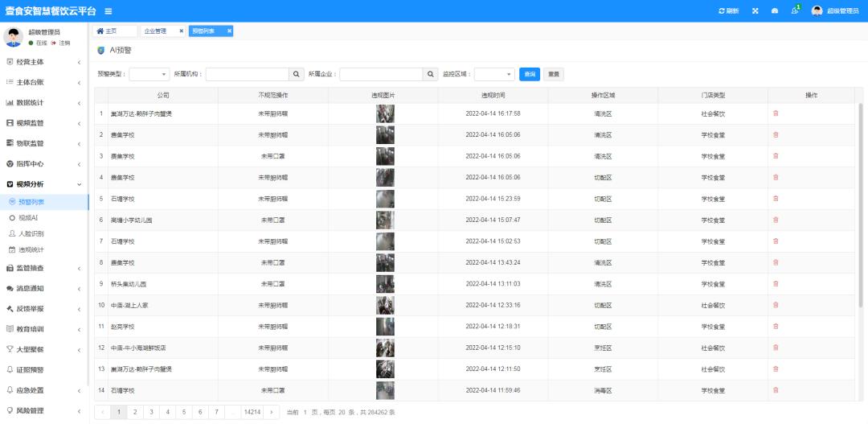Open the 监控区域 dropdown
Viewport: 868px width, 424px height.
495,74
